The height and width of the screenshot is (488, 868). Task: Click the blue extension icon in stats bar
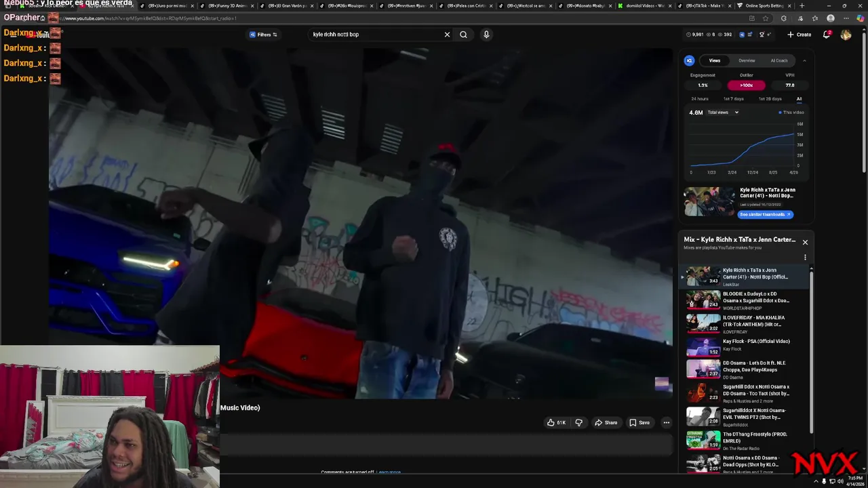coord(742,35)
